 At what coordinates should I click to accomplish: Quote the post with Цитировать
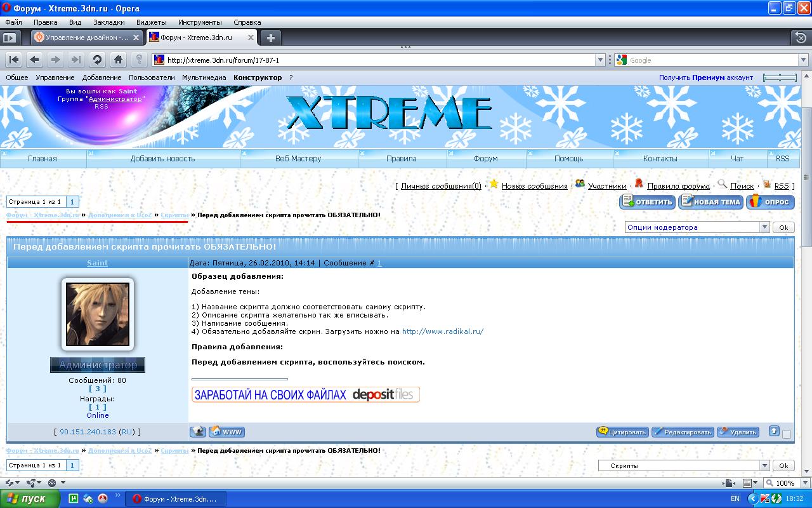click(622, 432)
